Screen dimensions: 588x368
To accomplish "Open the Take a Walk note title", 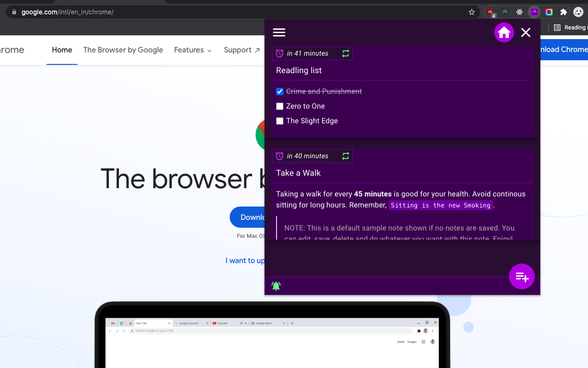I will click(299, 173).
